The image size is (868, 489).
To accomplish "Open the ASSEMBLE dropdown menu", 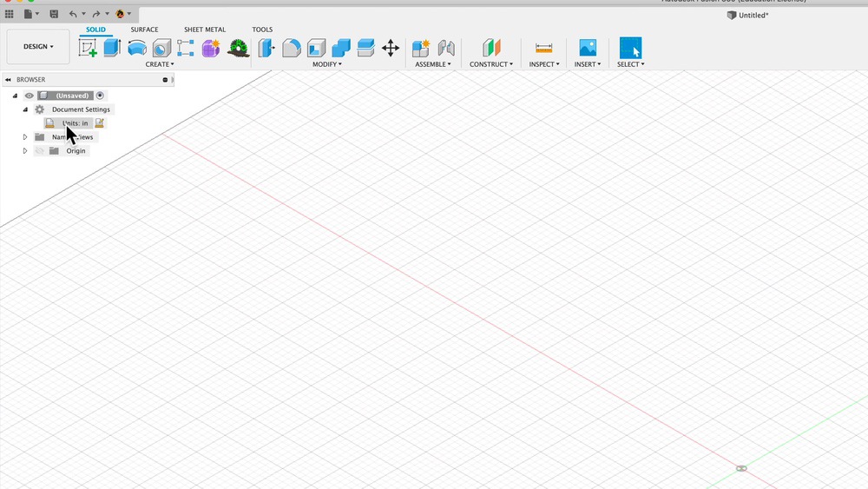I will (433, 64).
